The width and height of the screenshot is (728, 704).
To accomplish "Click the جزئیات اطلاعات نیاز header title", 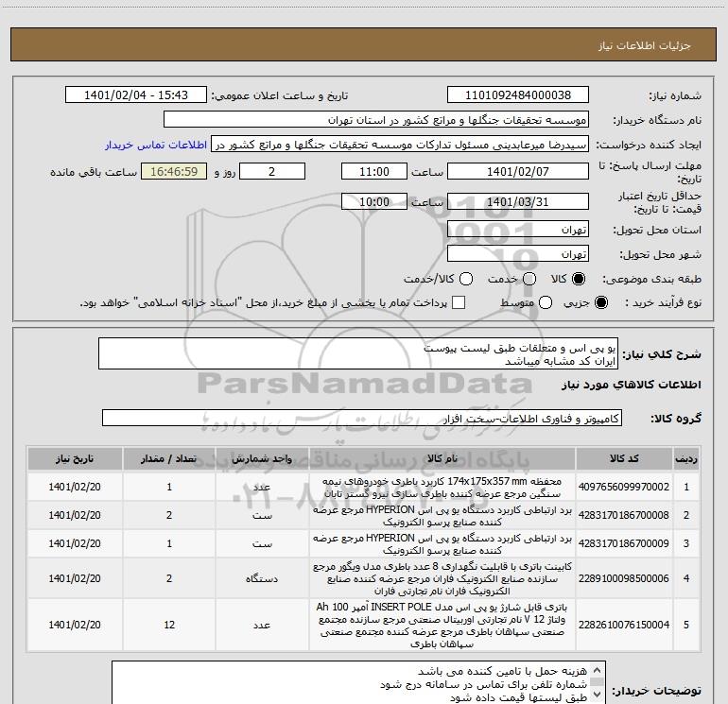I will click(x=645, y=45).
